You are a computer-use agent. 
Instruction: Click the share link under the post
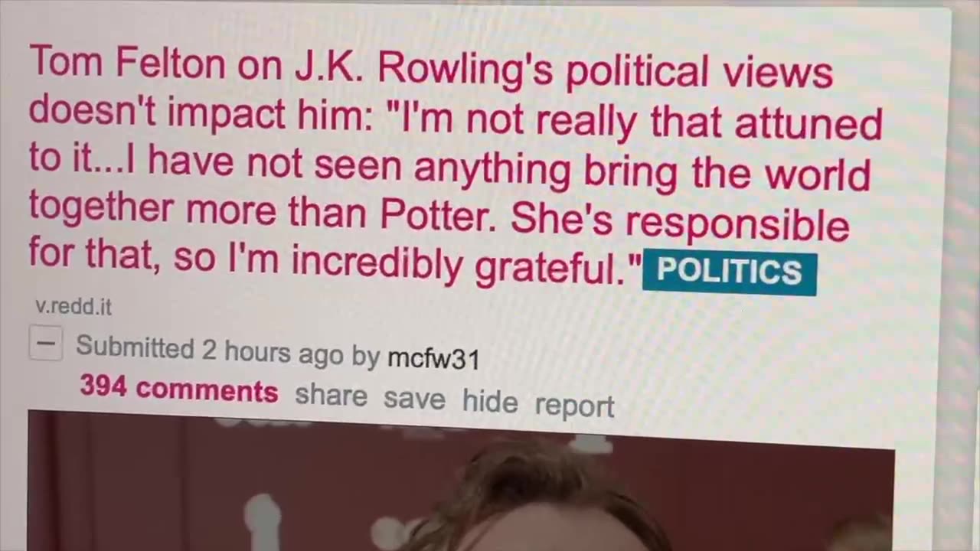click(x=331, y=395)
